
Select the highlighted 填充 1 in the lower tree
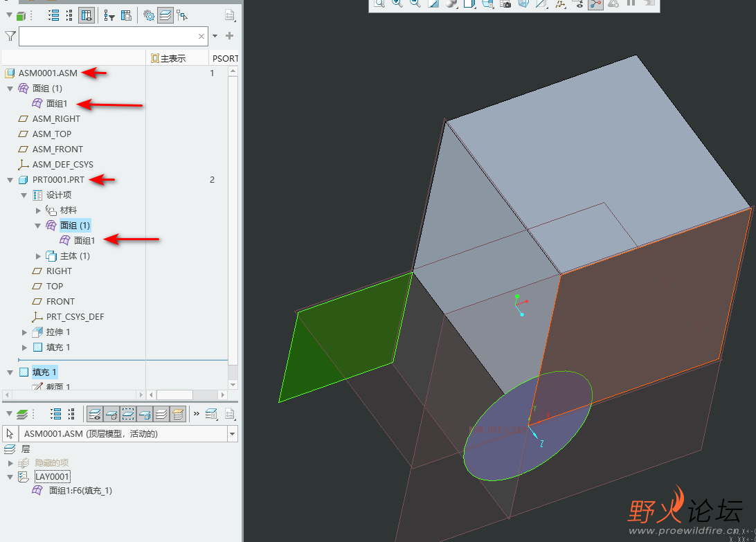pyautogui.click(x=44, y=372)
